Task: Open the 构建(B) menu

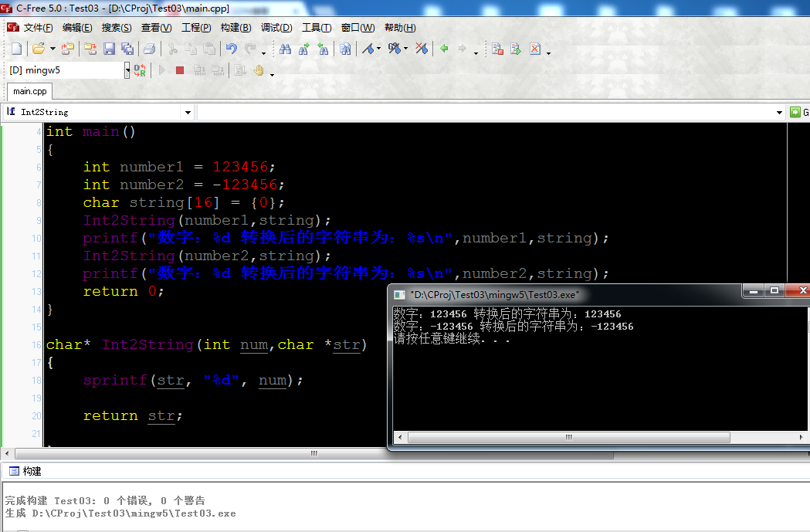Action: point(236,28)
